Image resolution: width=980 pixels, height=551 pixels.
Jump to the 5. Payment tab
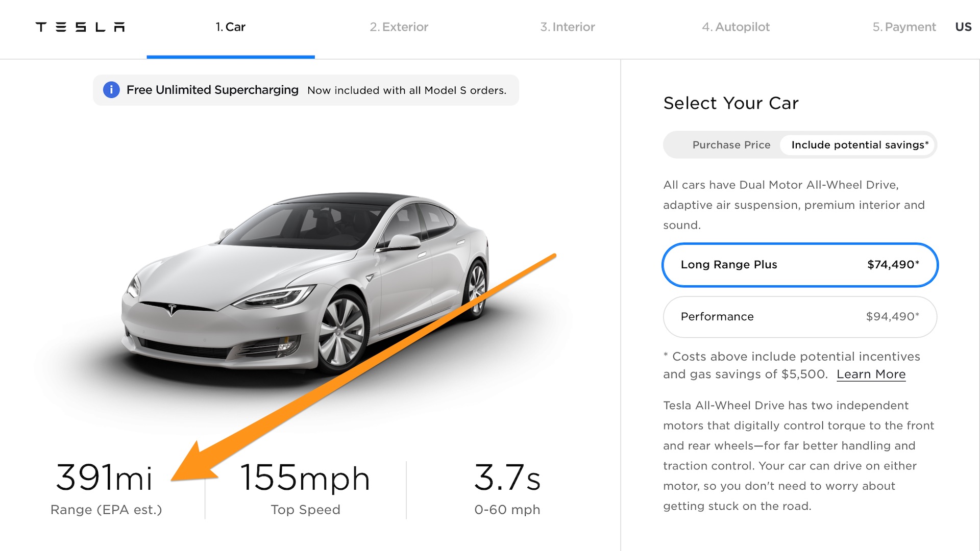[x=904, y=27]
